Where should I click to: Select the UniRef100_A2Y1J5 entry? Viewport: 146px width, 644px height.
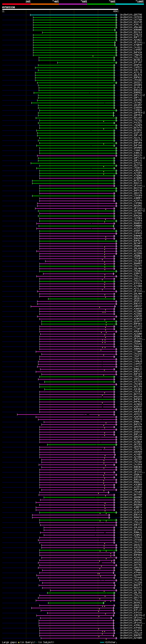coord(131,72)
